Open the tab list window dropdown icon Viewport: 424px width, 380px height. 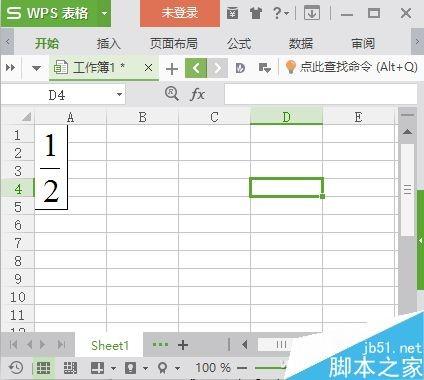(x=265, y=68)
